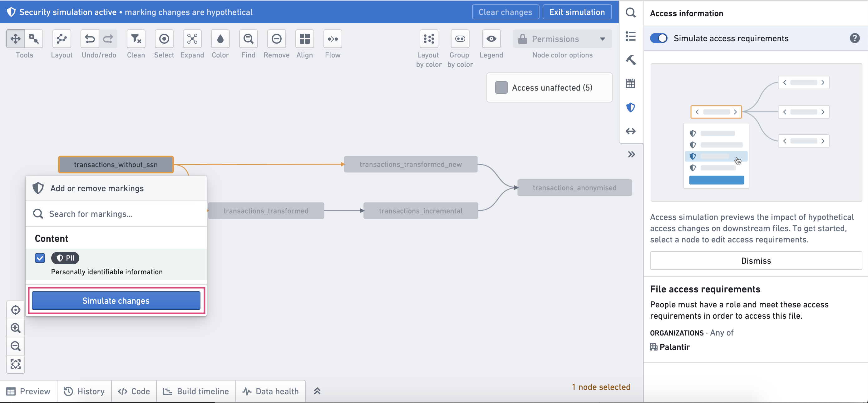The height and width of the screenshot is (403, 868).
Task: Open the Code tab
Action: click(x=134, y=391)
